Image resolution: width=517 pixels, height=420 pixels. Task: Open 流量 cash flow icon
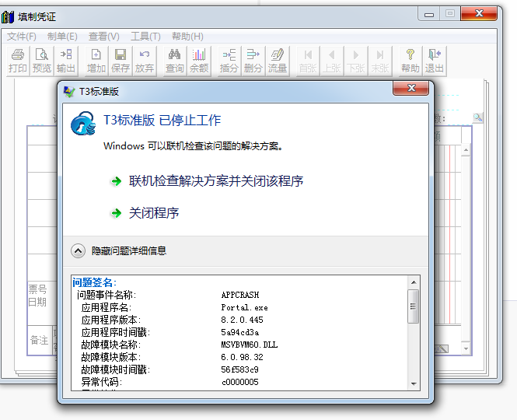click(277, 61)
